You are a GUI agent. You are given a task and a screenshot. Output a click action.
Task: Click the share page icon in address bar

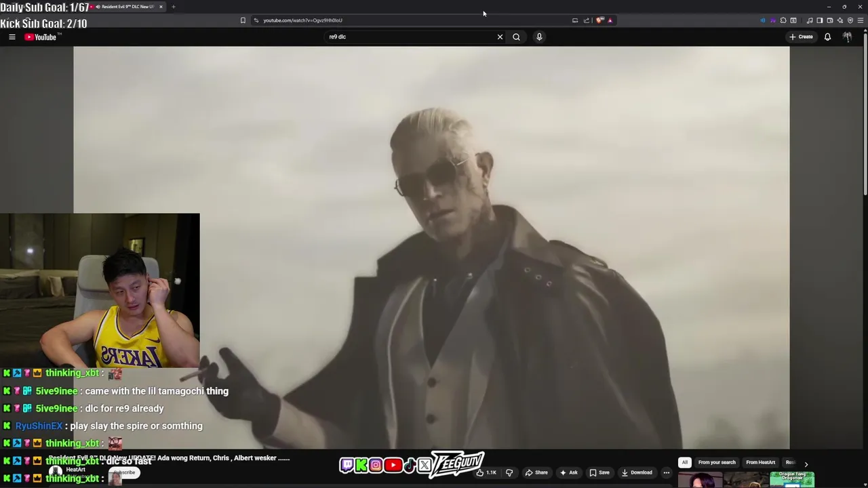click(x=587, y=20)
